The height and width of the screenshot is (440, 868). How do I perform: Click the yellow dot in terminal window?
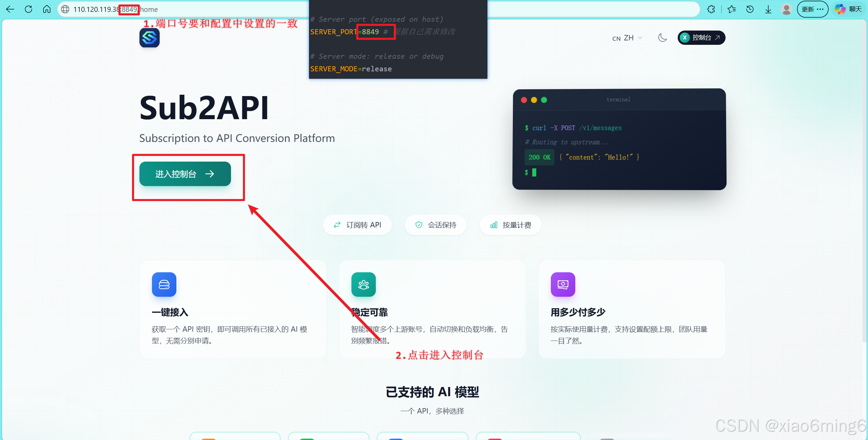(534, 100)
